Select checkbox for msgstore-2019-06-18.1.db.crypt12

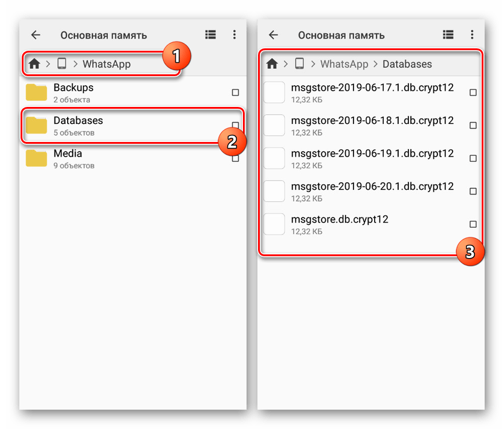click(473, 125)
